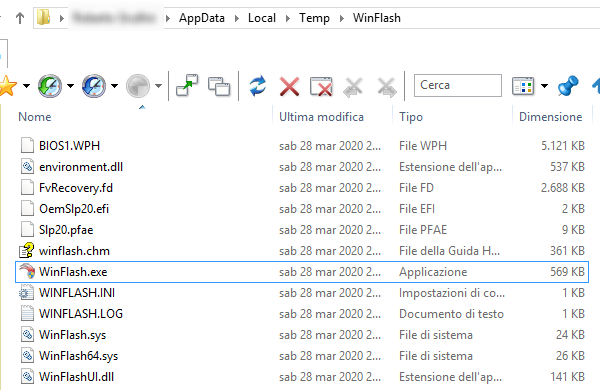This screenshot has width=600, height=390.
Task: Select the environment.dll file
Action: coord(302,166)
